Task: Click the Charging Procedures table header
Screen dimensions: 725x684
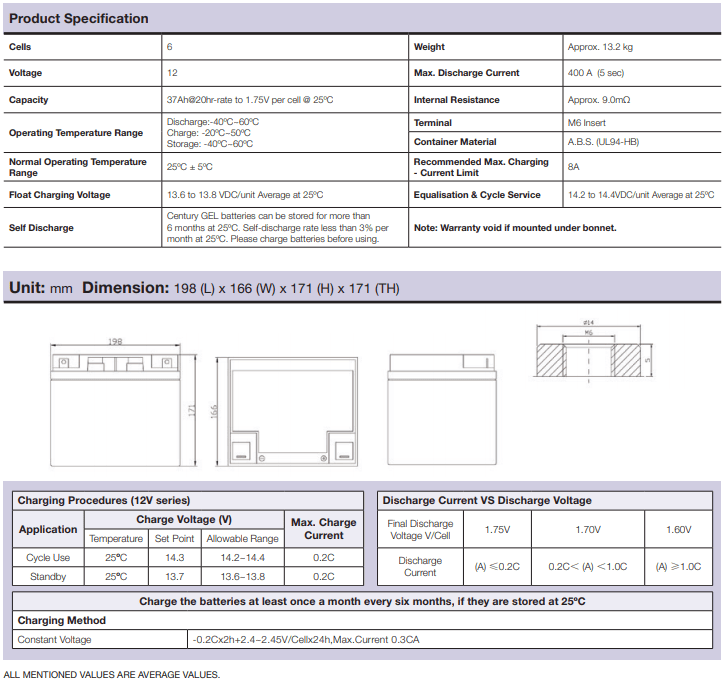Action: coord(104,500)
